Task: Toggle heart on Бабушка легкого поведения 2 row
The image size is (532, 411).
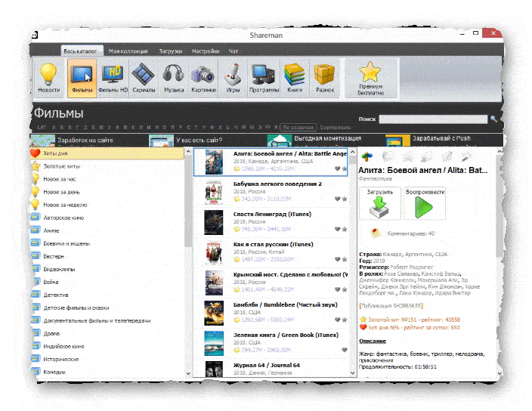Action: 337,199
